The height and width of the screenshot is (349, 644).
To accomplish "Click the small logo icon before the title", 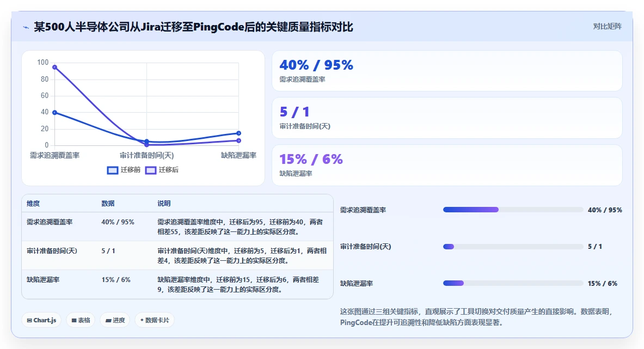I will pos(26,28).
